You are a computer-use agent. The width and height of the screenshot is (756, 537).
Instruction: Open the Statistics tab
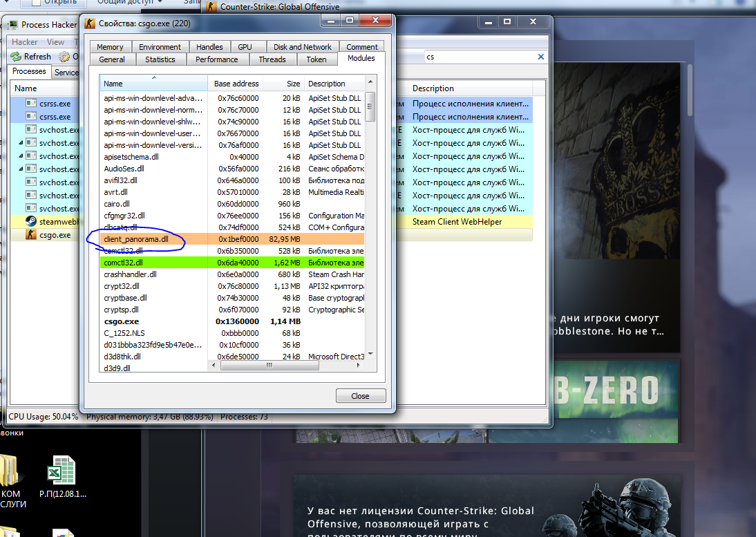coord(160,59)
